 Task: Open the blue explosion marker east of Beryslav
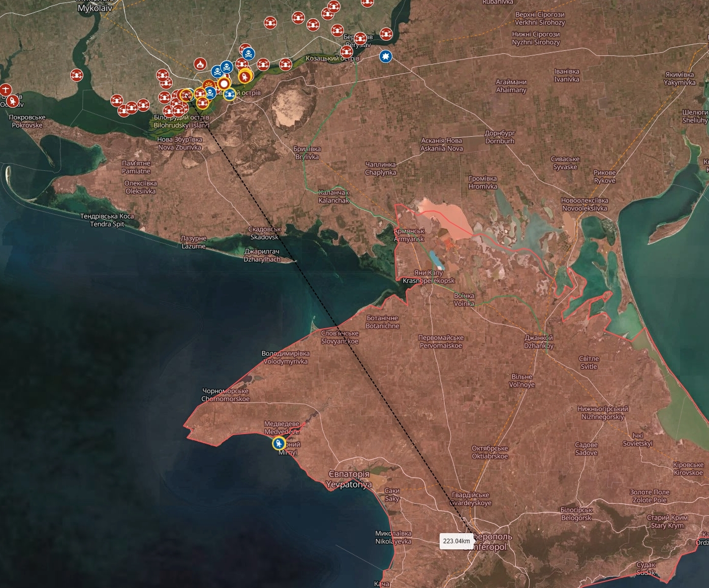coord(386,56)
